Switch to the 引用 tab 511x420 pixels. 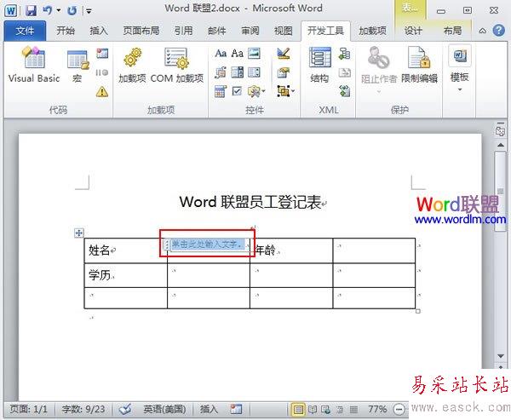click(x=183, y=31)
